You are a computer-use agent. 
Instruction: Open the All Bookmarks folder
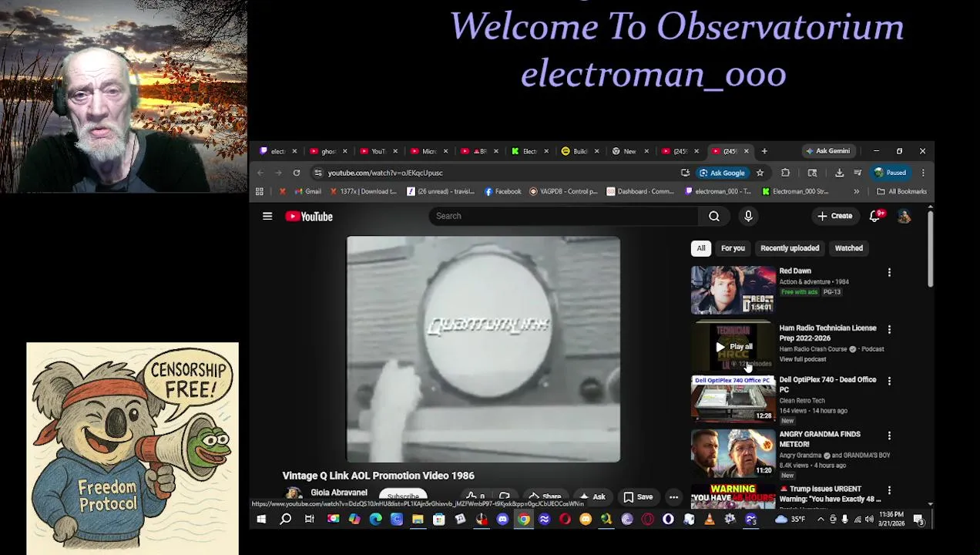901,192
